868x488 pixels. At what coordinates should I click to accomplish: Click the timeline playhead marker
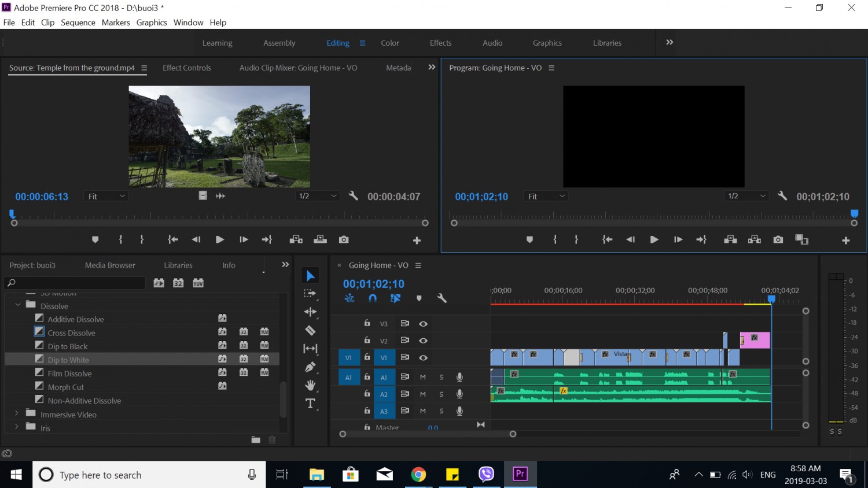click(x=771, y=299)
